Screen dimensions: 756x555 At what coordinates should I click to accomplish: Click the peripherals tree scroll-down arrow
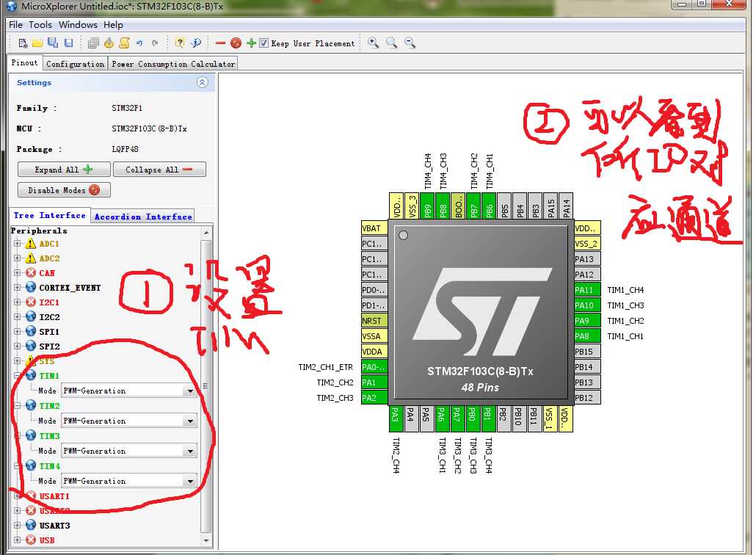(x=206, y=540)
